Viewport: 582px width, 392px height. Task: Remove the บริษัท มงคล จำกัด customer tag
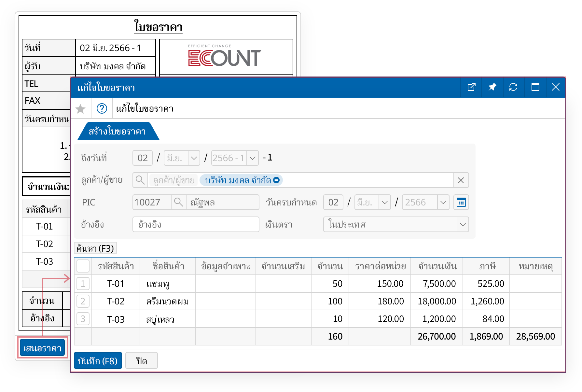276,180
